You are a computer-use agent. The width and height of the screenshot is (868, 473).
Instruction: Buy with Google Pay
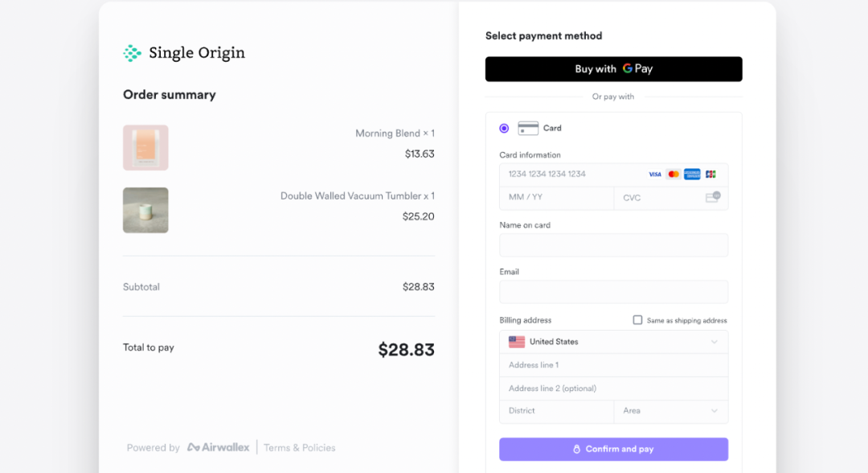click(613, 69)
